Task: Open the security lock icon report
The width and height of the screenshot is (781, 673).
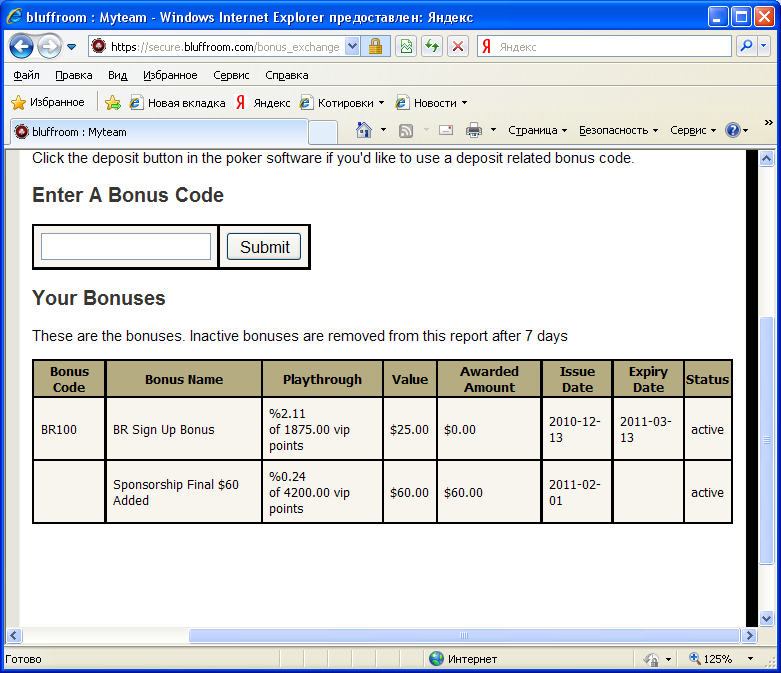Action: [375, 47]
